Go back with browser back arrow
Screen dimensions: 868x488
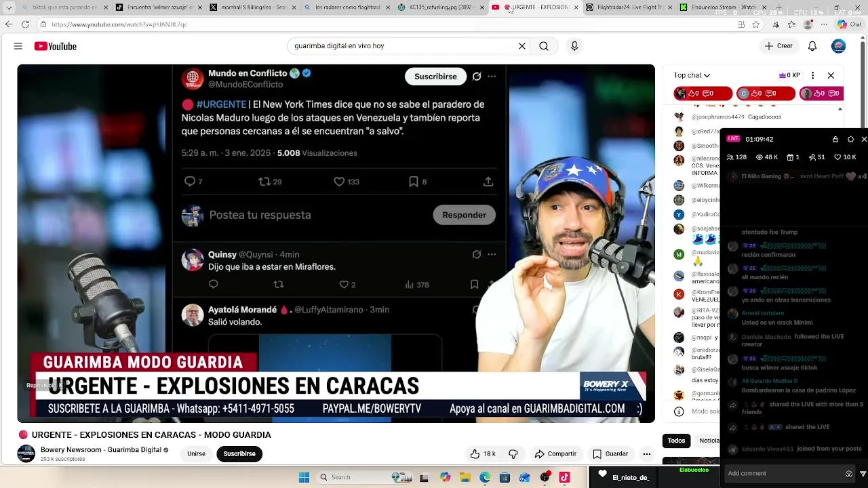[8, 24]
